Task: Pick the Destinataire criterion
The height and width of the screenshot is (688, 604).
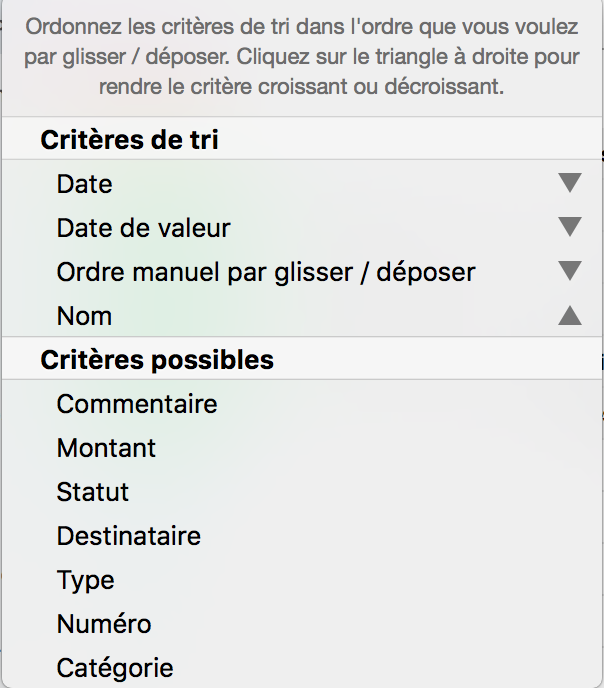Action: 302,536
